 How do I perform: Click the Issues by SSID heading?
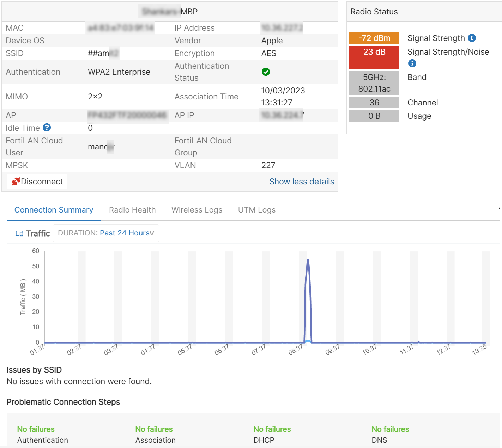tap(34, 370)
